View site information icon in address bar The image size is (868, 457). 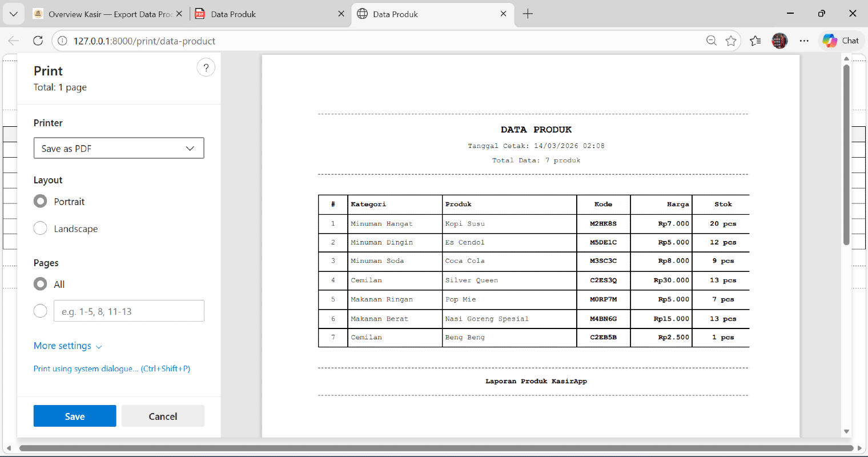pyautogui.click(x=62, y=41)
